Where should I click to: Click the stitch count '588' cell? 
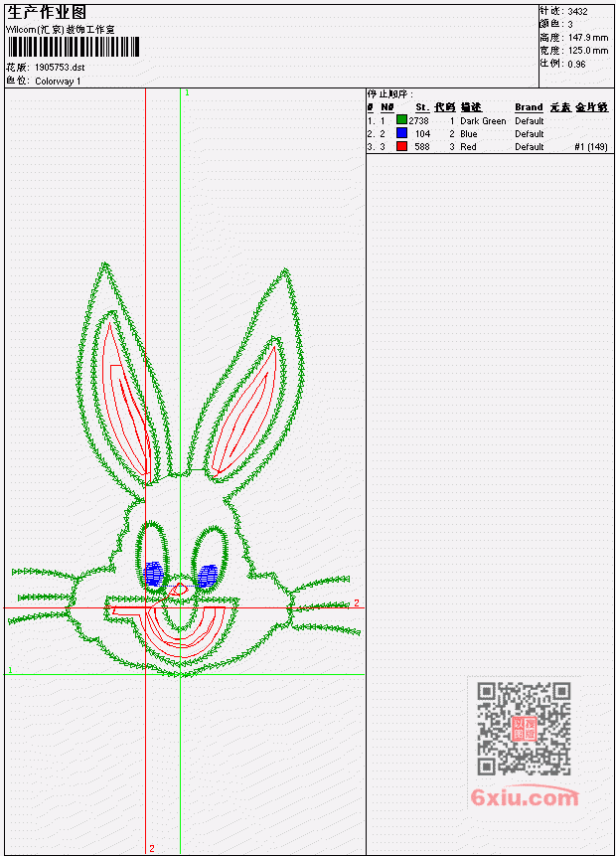click(x=422, y=147)
